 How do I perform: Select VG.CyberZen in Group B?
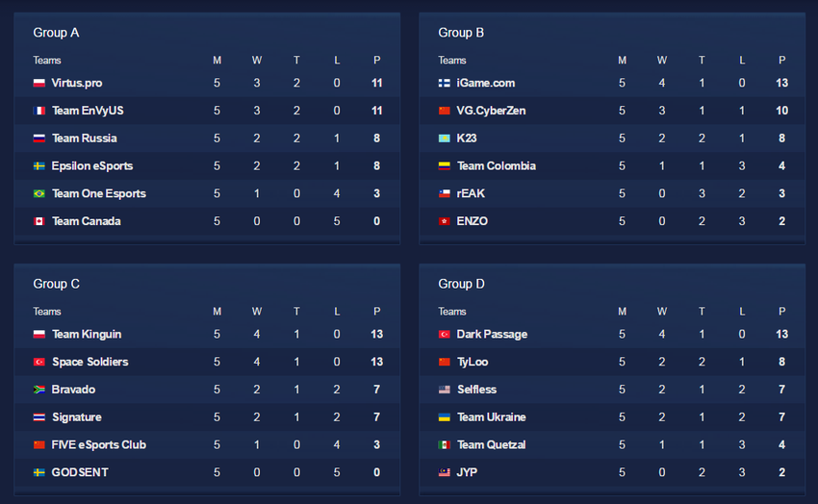[x=491, y=111]
